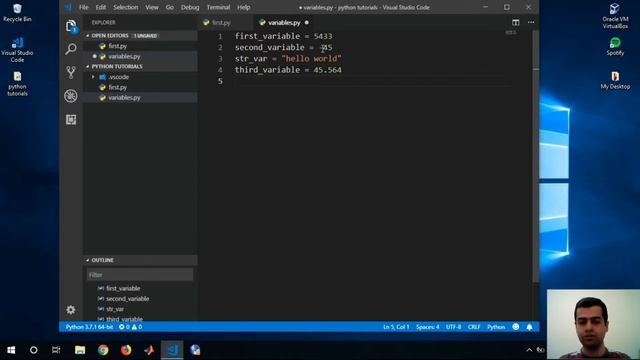Click the webcam video thumbnail
Screen dimensions: 640x360
point(593,324)
